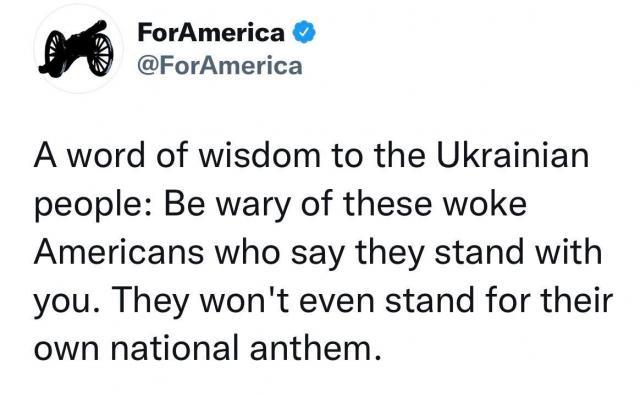Click the blue verified checkmark badge
This screenshot has height=394, width=640.
coord(304,33)
